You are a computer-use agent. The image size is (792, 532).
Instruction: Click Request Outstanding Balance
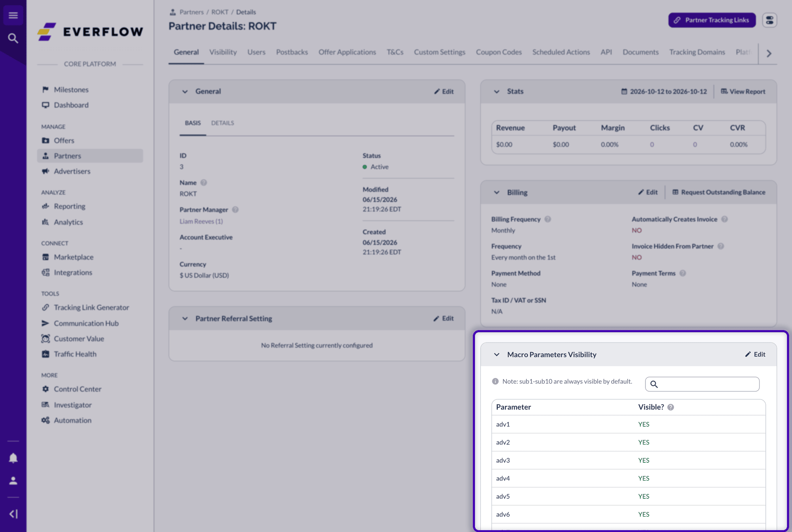click(x=719, y=192)
